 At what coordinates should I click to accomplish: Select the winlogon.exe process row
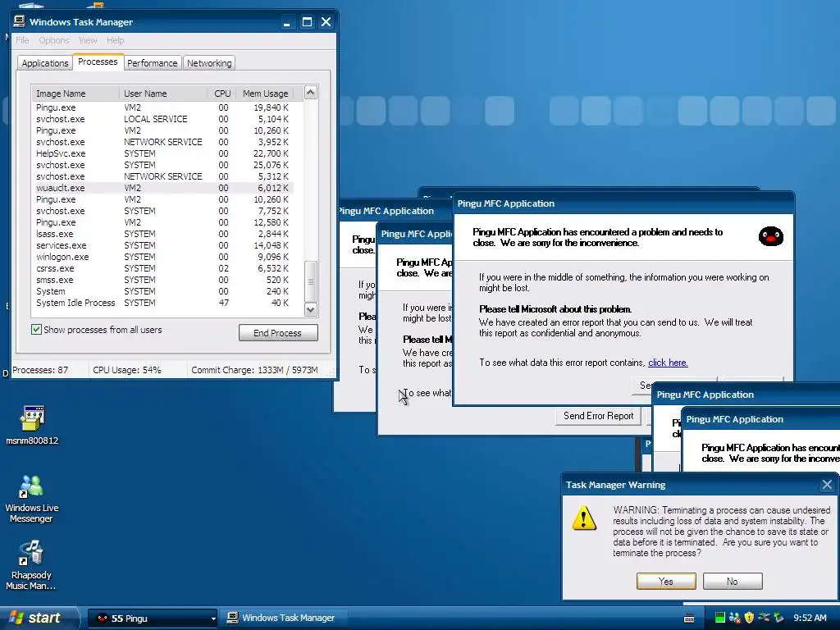coord(163,257)
